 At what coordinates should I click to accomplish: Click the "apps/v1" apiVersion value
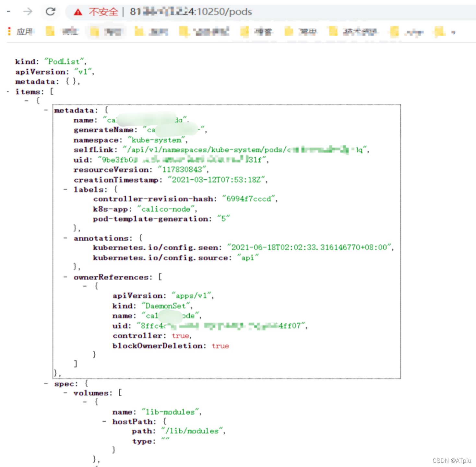[x=192, y=295]
